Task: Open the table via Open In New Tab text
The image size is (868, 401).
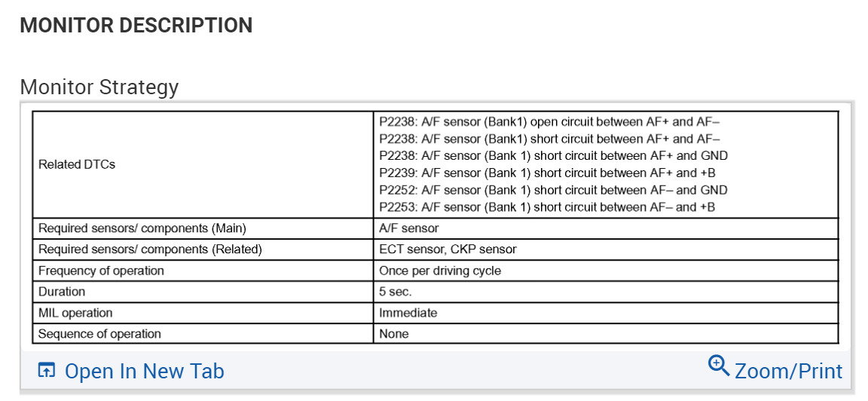Action: pyautogui.click(x=144, y=372)
